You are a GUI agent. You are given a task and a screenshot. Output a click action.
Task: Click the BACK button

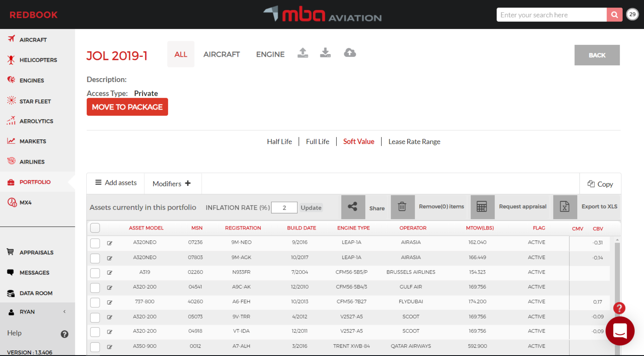coord(597,55)
